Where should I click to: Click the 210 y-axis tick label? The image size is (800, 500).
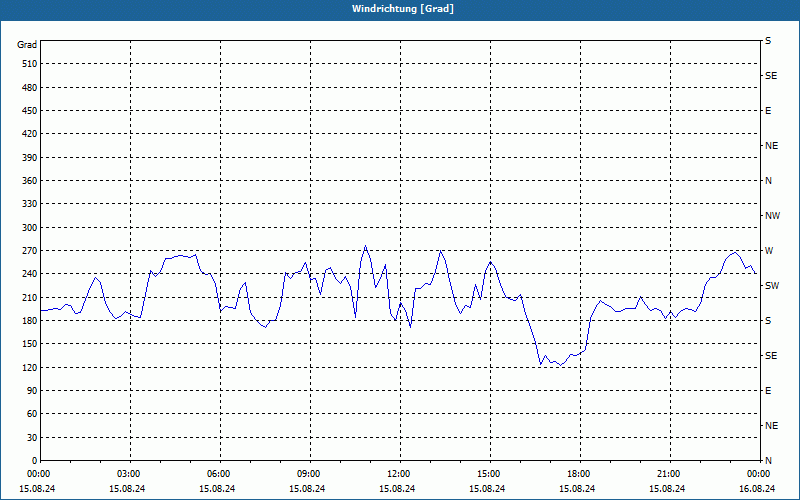[30, 297]
